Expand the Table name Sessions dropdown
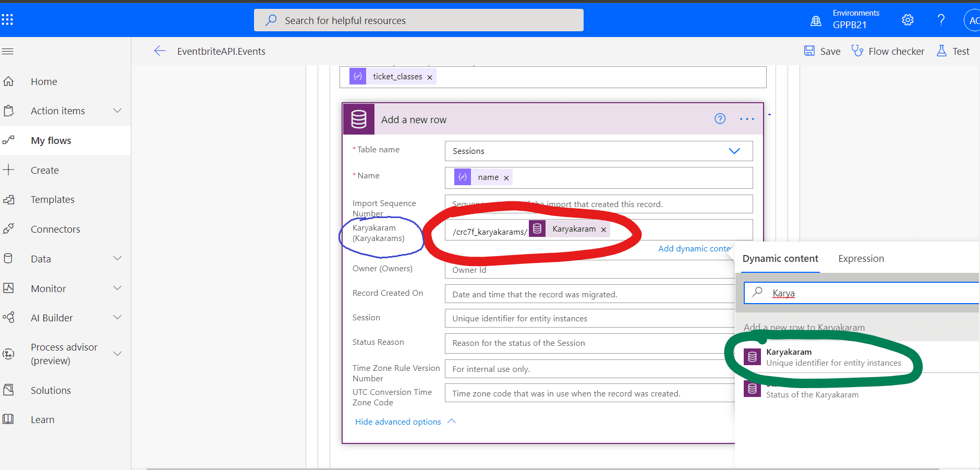 pyautogui.click(x=734, y=151)
